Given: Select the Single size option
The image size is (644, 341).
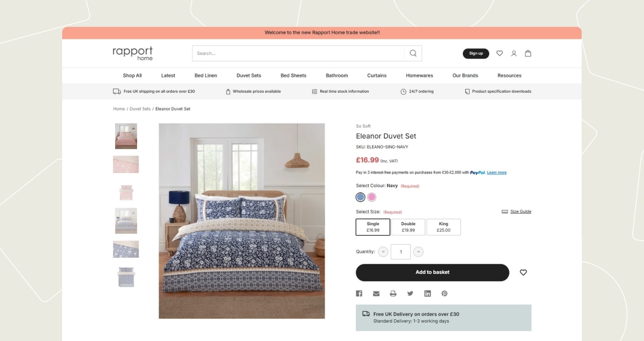Looking at the screenshot, I should tap(373, 227).
